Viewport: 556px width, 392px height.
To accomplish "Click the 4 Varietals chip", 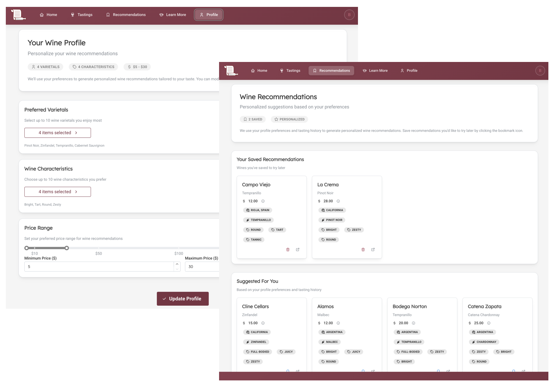I will 45,67.
